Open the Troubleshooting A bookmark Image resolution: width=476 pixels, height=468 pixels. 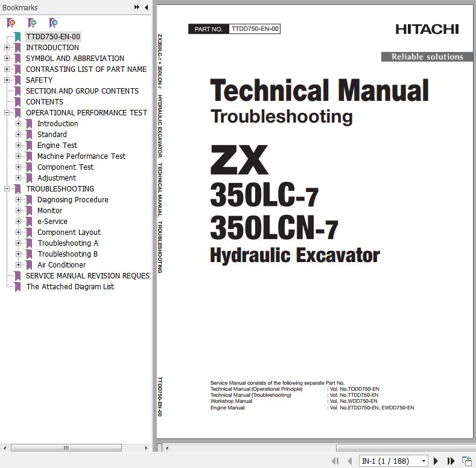68,243
